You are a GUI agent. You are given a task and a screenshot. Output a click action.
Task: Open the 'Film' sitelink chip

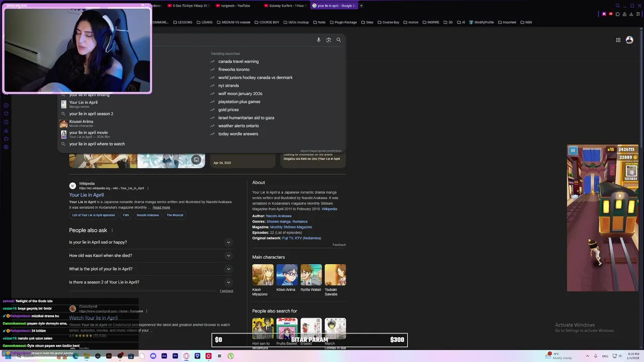click(126, 215)
